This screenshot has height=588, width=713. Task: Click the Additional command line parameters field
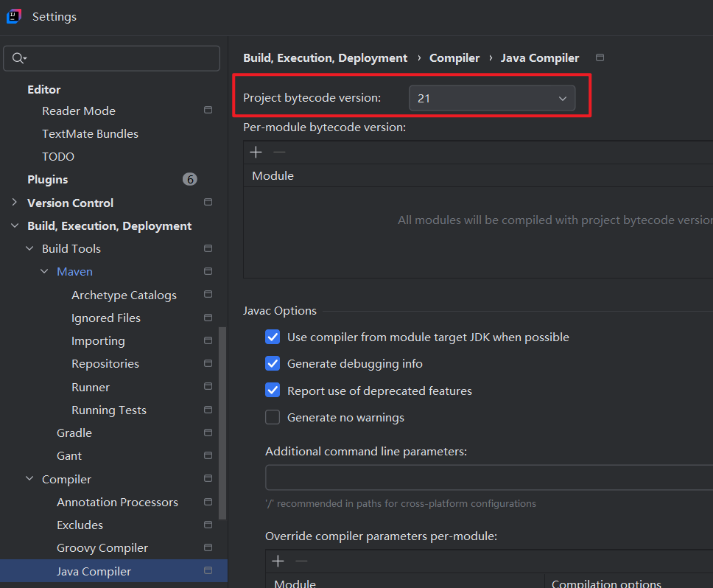pyautogui.click(x=489, y=477)
